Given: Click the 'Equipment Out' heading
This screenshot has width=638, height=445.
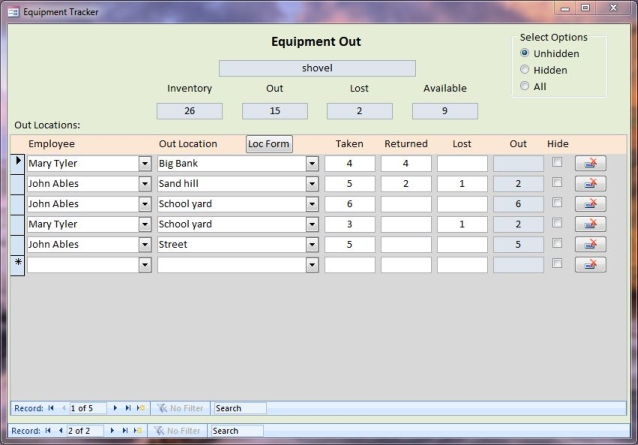Looking at the screenshot, I should pos(316,41).
